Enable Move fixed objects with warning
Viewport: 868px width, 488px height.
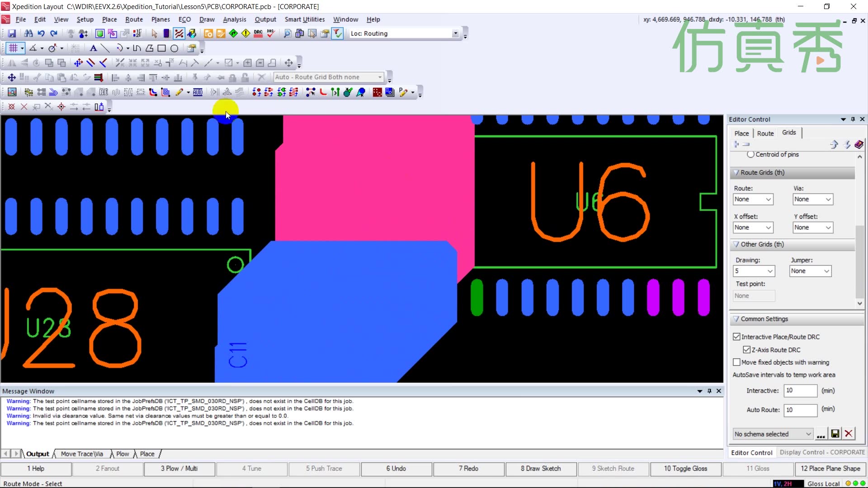pyautogui.click(x=737, y=362)
